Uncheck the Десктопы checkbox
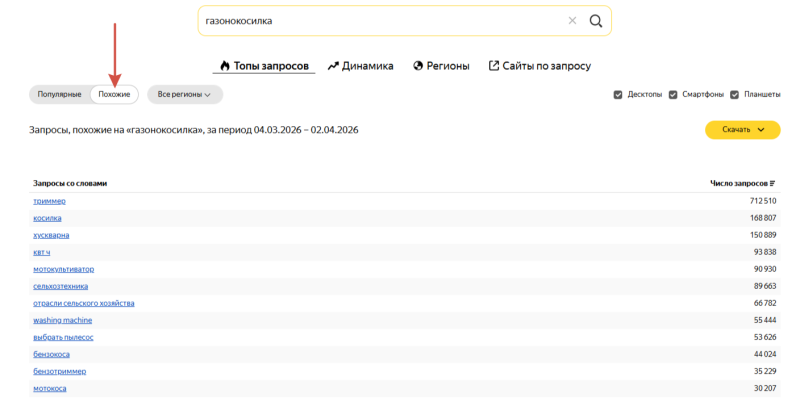The image size is (800, 398). click(618, 94)
